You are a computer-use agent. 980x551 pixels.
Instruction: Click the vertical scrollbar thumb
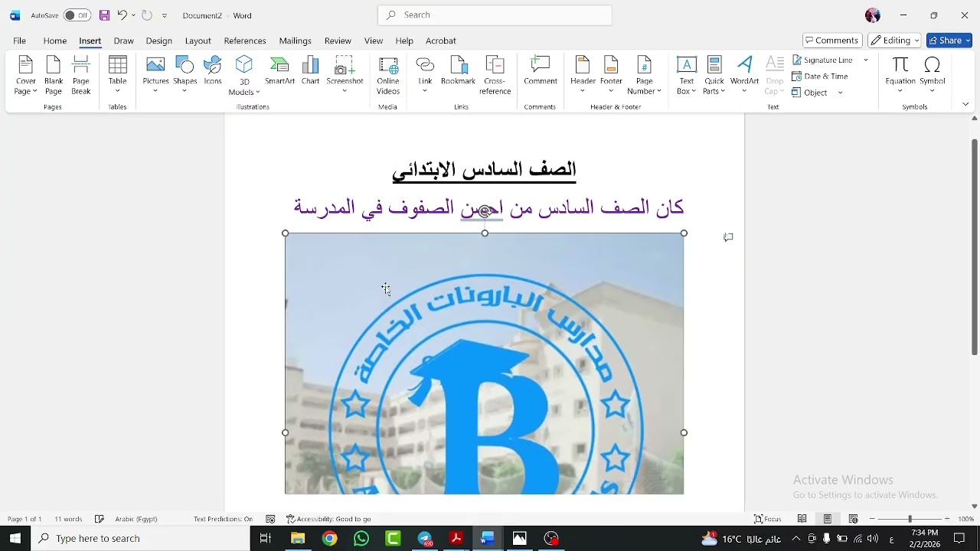click(974, 247)
